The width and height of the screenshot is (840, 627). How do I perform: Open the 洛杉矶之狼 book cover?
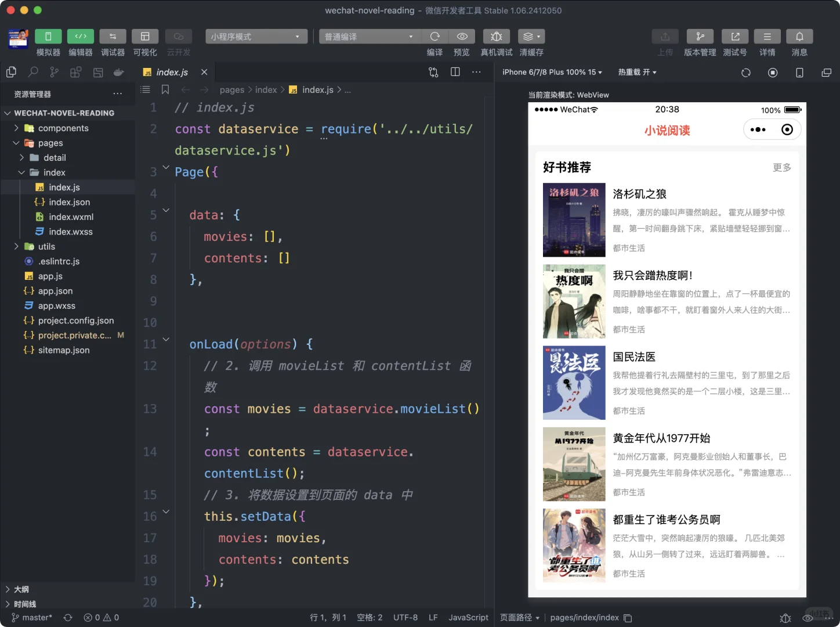[x=574, y=220]
